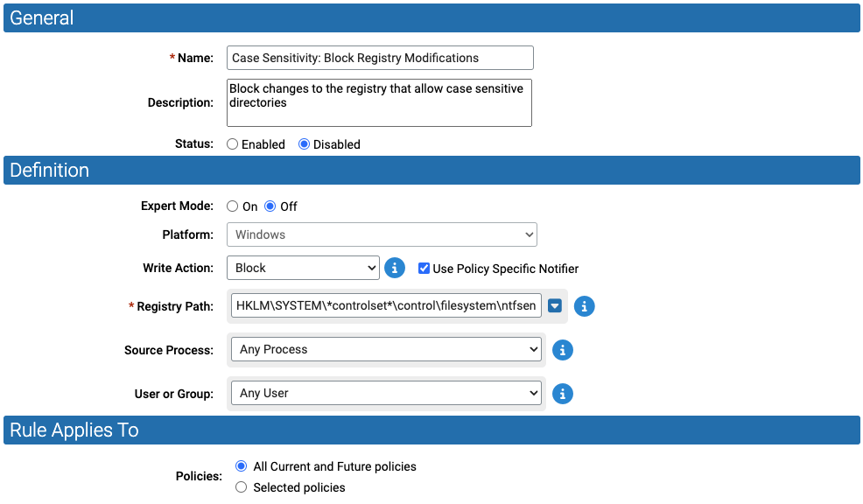The image size is (863, 504).
Task: Choose All Current and Future policies
Action: tap(241, 466)
